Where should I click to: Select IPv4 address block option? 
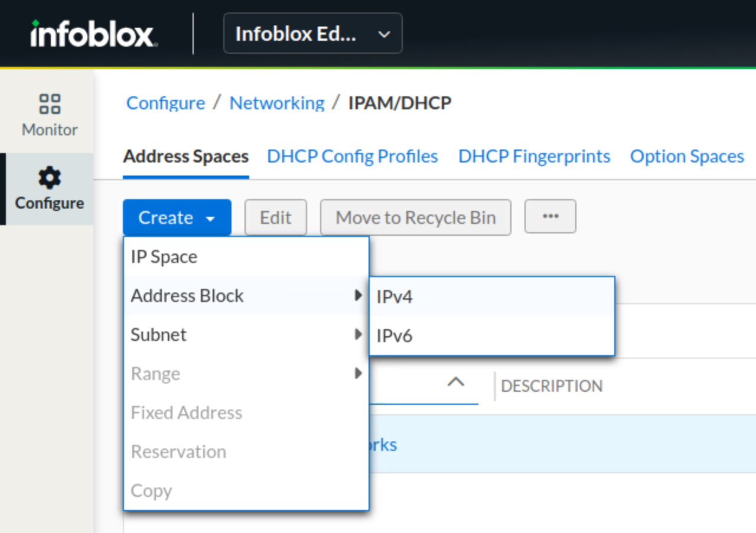click(x=395, y=297)
